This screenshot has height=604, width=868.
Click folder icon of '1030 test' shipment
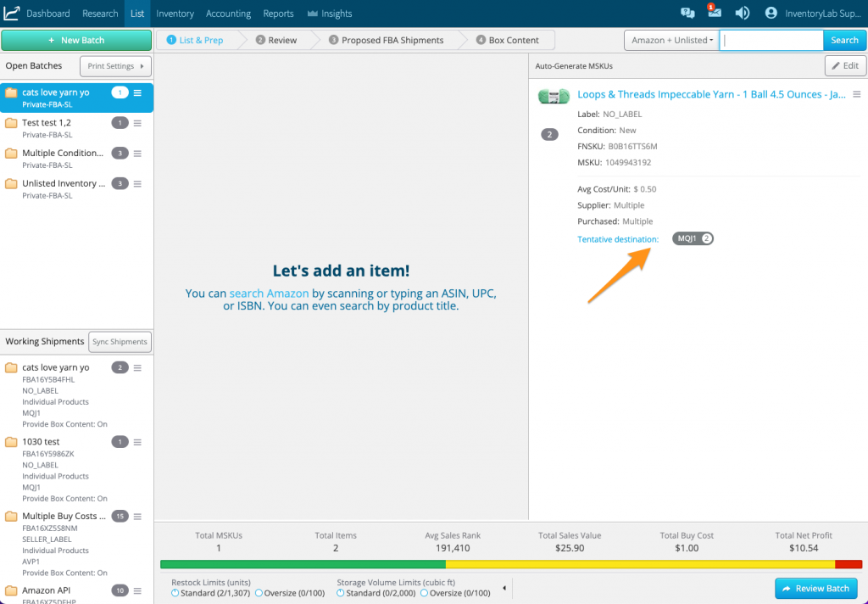(11, 442)
